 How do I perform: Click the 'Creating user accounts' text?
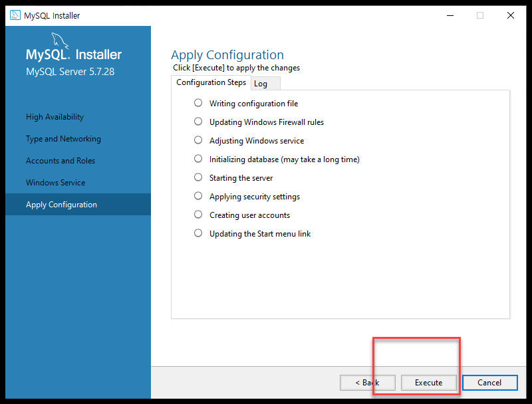click(250, 215)
